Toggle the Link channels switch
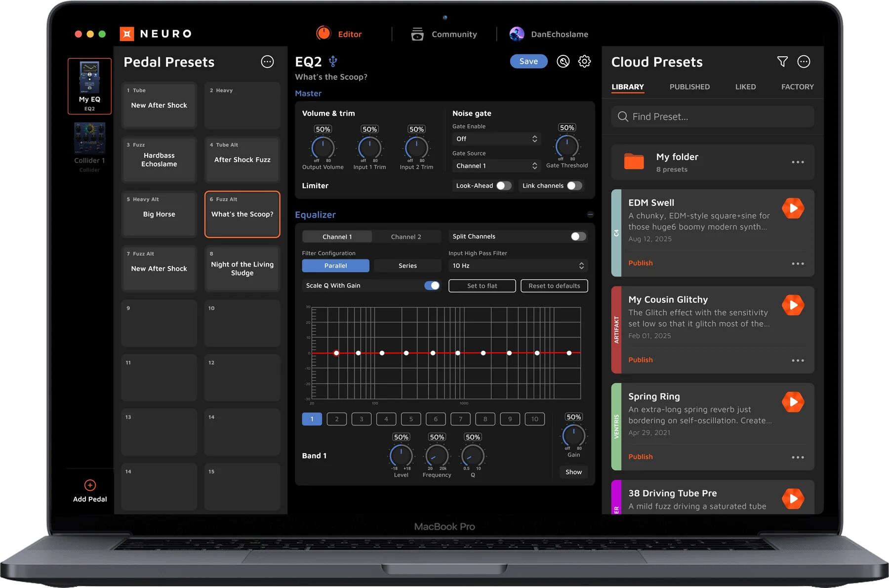Viewport: 889px width, 588px height. coord(574,186)
